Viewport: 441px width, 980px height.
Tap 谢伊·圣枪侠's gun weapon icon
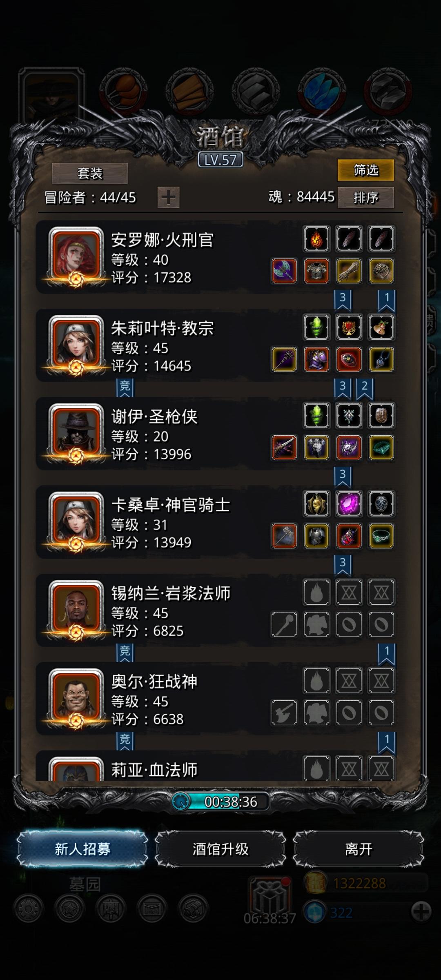click(284, 448)
